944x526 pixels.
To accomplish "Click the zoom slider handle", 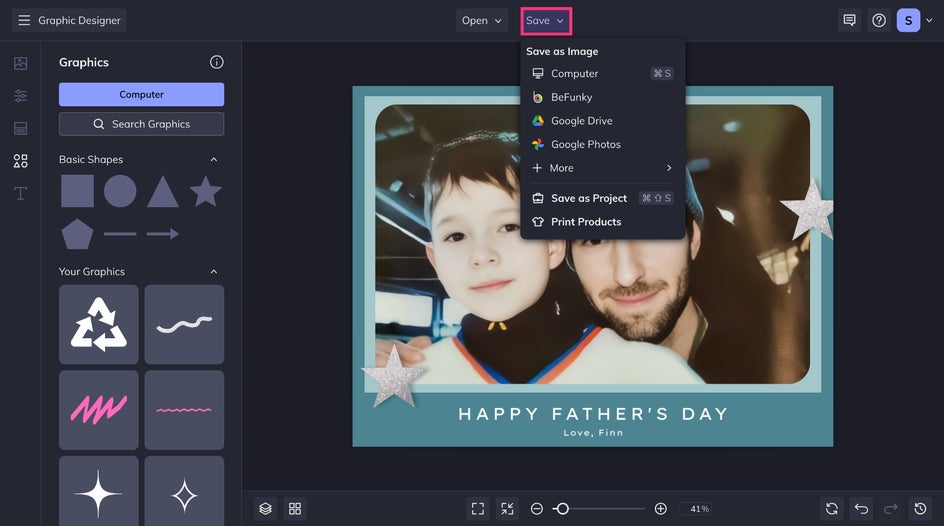I will coord(562,509).
